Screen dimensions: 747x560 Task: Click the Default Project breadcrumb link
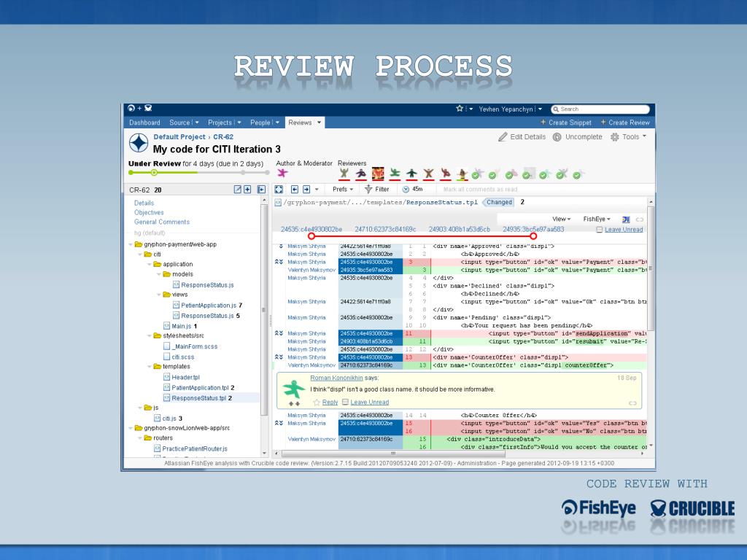click(x=179, y=136)
